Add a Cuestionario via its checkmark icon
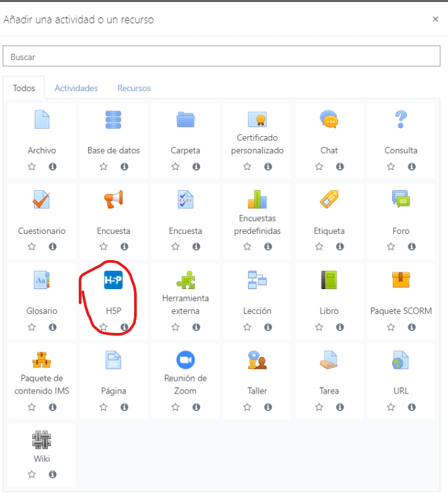Viewport: 448px width, 498px height. point(42,199)
